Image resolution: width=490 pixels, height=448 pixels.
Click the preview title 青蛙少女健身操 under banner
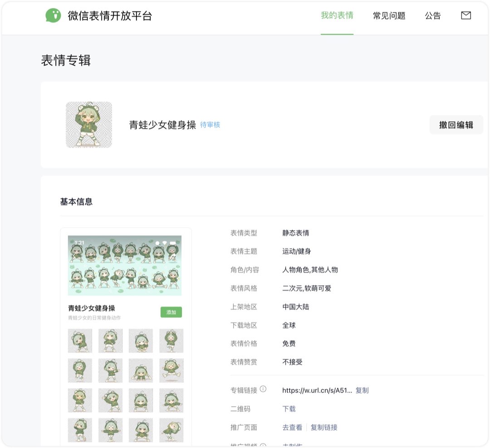click(x=92, y=308)
